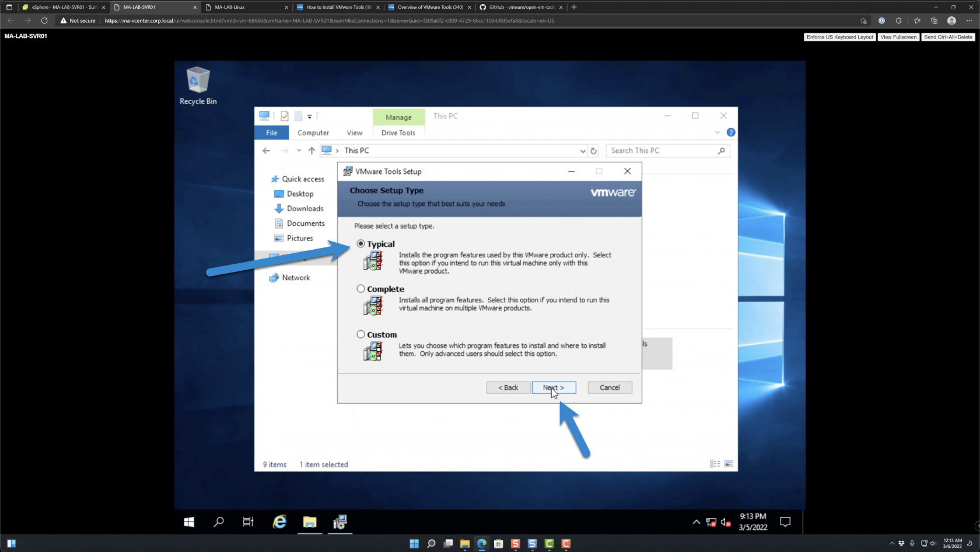Viewport: 980px width, 552px height.
Task: Show hidden icons in guest tray
Action: tap(696, 522)
